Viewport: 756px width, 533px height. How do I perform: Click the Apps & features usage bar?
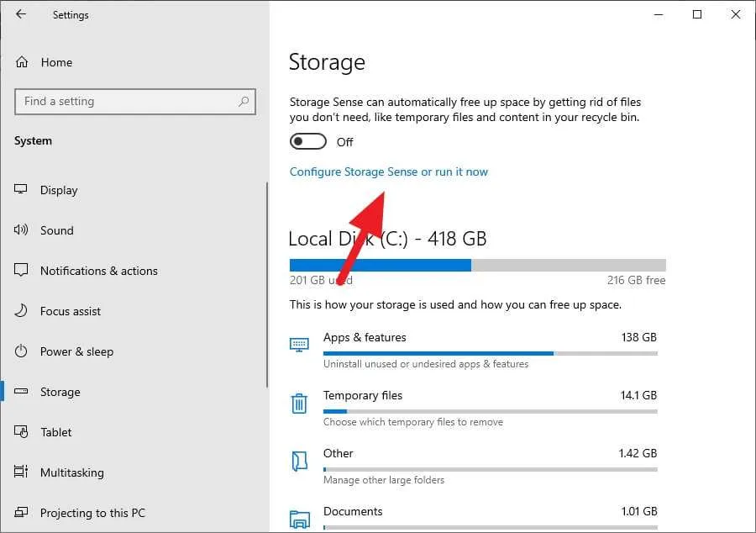pyautogui.click(x=491, y=353)
